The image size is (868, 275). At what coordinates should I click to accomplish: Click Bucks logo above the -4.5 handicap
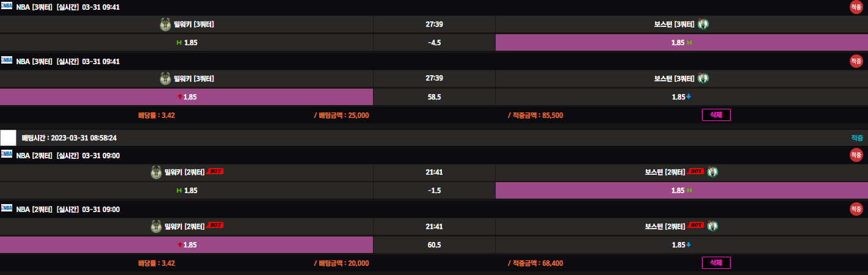(165, 24)
